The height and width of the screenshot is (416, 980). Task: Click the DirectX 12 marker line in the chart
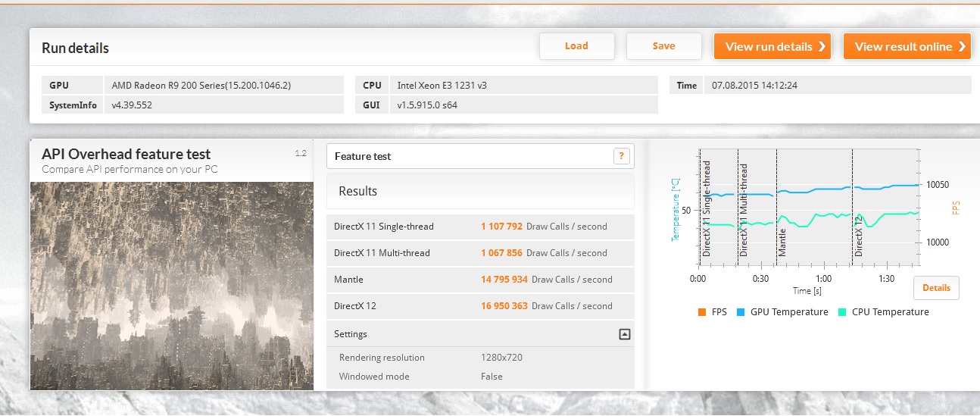[853, 207]
